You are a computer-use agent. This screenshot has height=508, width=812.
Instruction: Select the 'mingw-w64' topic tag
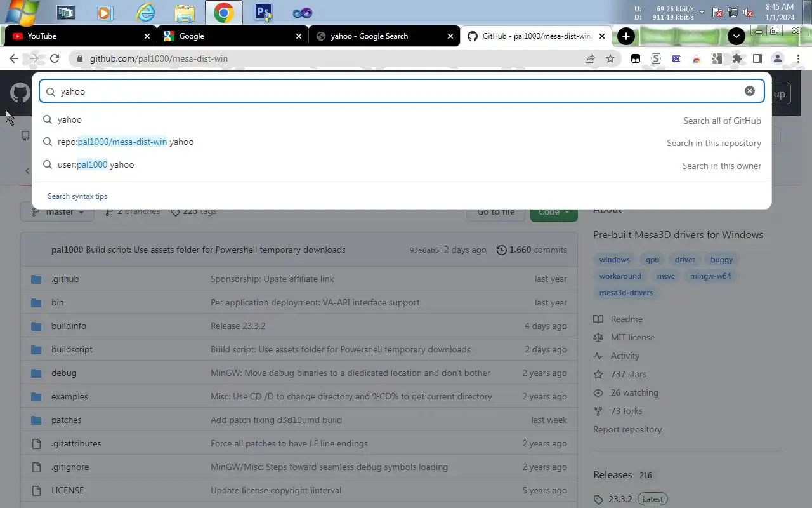tap(710, 276)
